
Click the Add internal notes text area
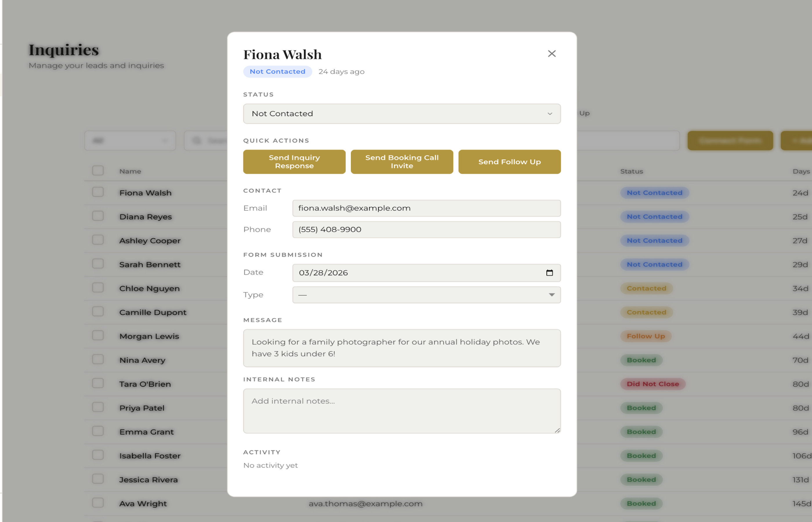point(402,411)
